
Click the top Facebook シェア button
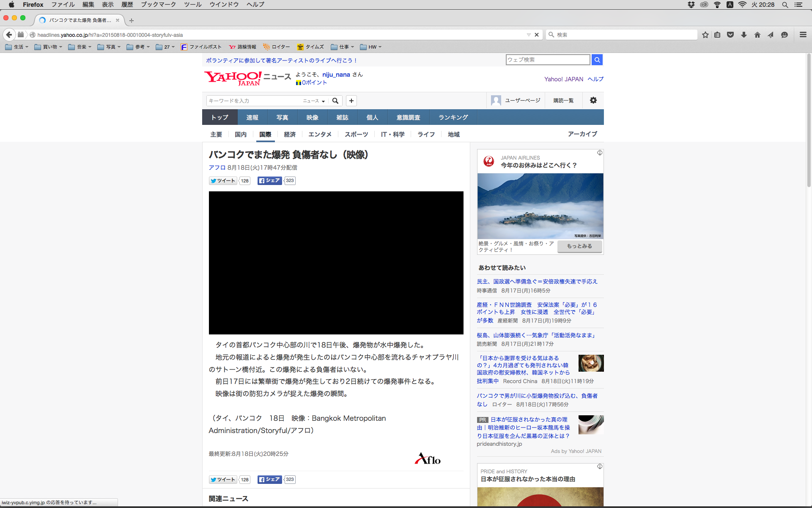(x=269, y=181)
